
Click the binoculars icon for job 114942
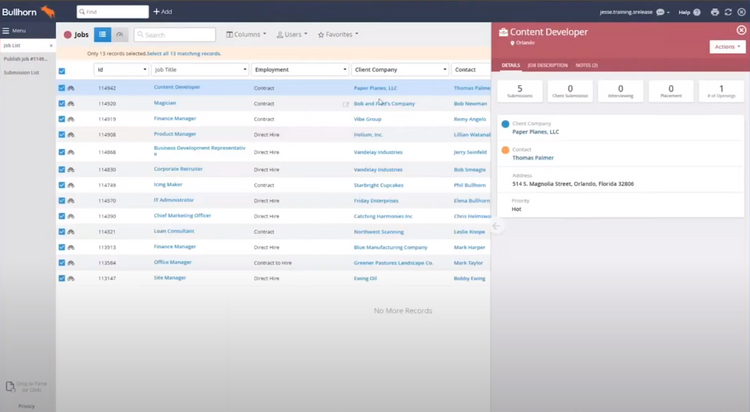71,88
